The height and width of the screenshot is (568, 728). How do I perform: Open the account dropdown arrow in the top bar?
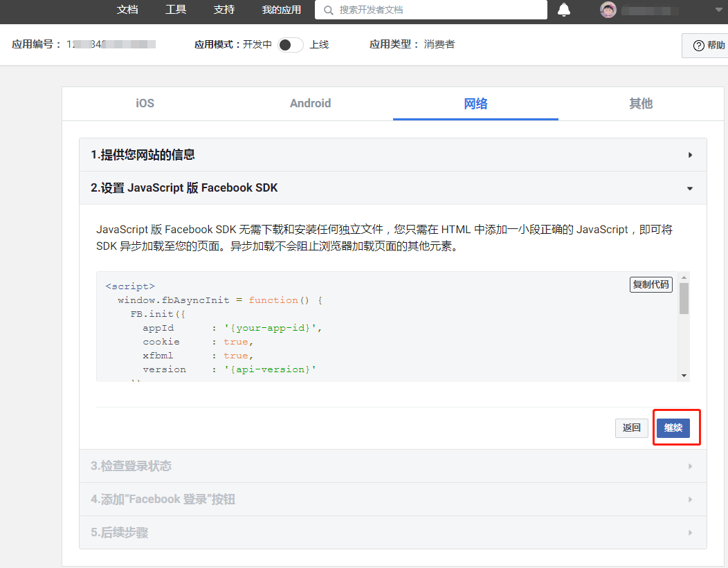[719, 10]
